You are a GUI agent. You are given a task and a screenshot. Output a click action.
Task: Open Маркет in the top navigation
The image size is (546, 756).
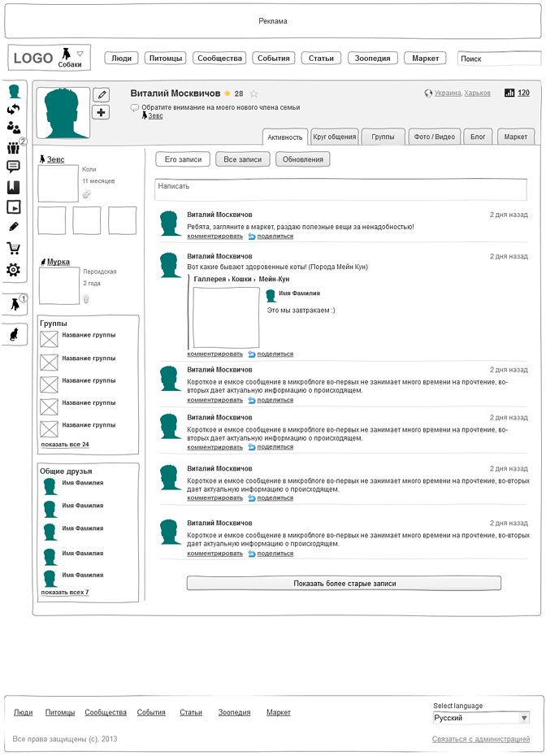[425, 58]
